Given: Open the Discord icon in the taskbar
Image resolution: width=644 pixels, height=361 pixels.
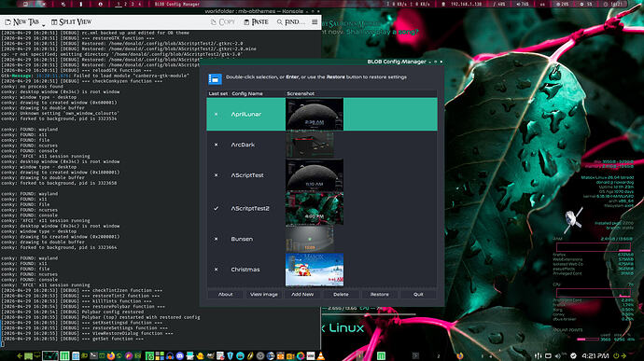Looking at the screenshot, I should point(179,355).
